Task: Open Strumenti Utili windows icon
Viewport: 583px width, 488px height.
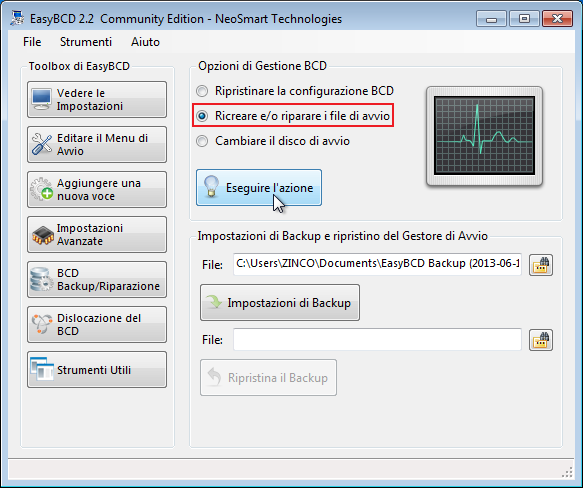Action: pyautogui.click(x=42, y=369)
